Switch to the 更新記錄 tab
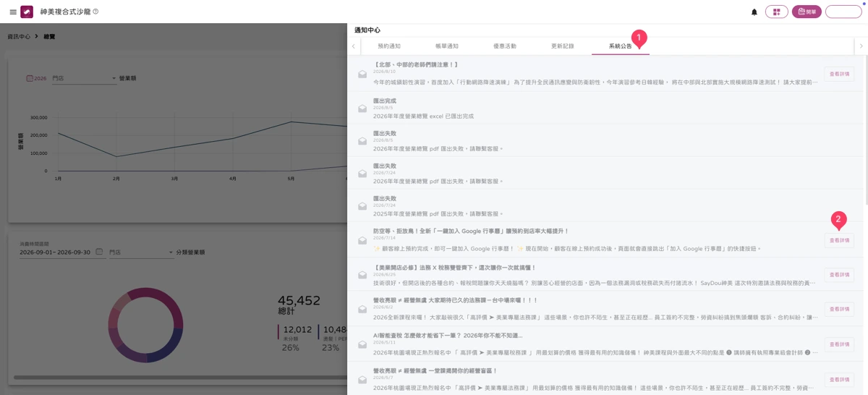Screen dimensions: 868x395 coord(562,46)
